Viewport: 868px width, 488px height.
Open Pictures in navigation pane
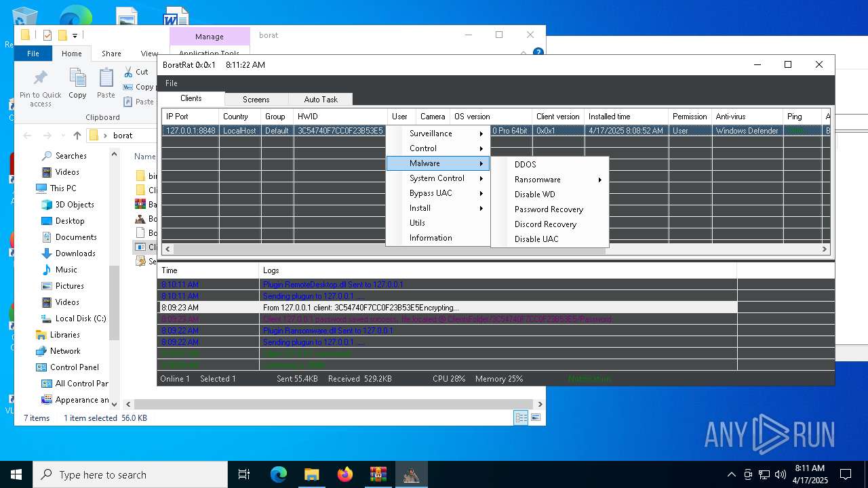(x=70, y=286)
